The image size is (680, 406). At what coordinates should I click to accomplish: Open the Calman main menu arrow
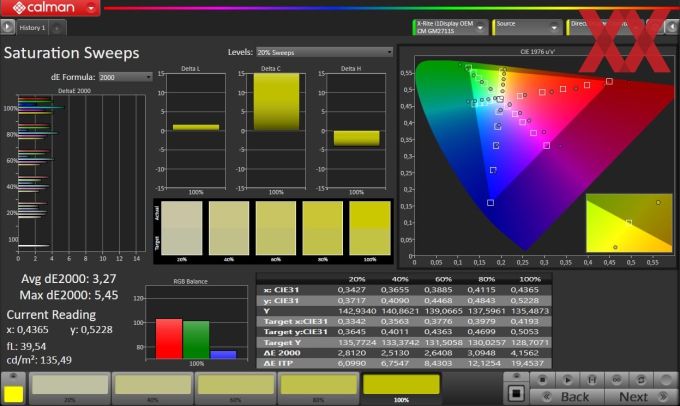coord(91,8)
